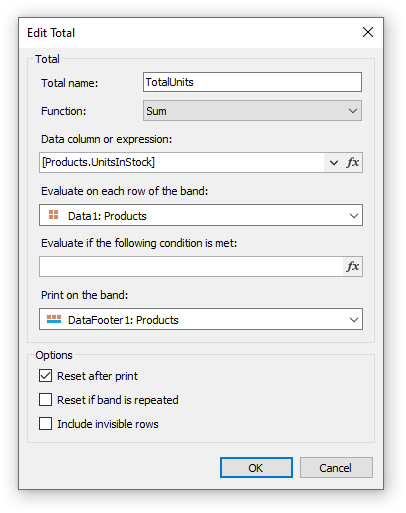Click the Cancel button

tap(336, 468)
